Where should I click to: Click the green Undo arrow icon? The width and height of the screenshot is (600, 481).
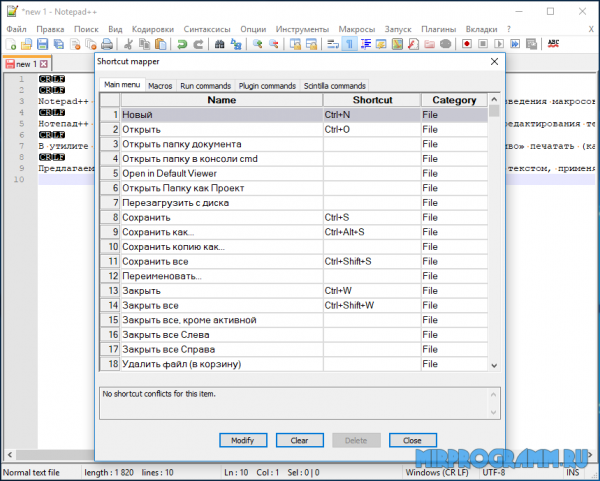pos(182,44)
